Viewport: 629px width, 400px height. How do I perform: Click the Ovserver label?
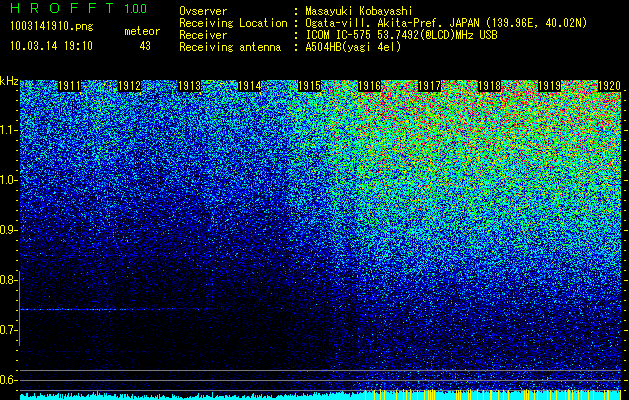[x=203, y=11]
